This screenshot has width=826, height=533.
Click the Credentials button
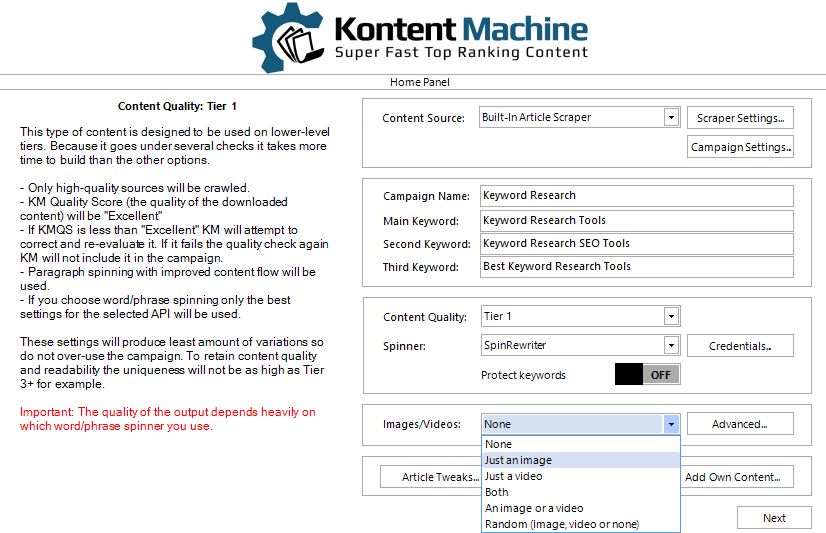(x=740, y=346)
